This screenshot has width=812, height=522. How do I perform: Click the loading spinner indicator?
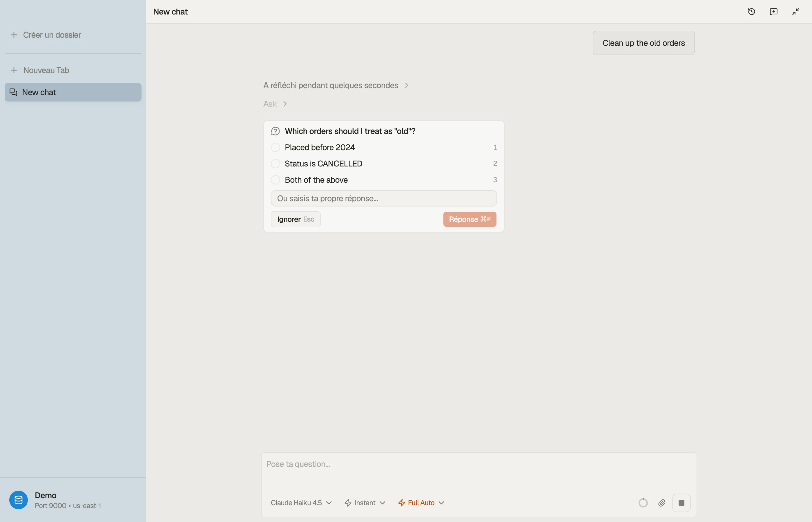643,503
